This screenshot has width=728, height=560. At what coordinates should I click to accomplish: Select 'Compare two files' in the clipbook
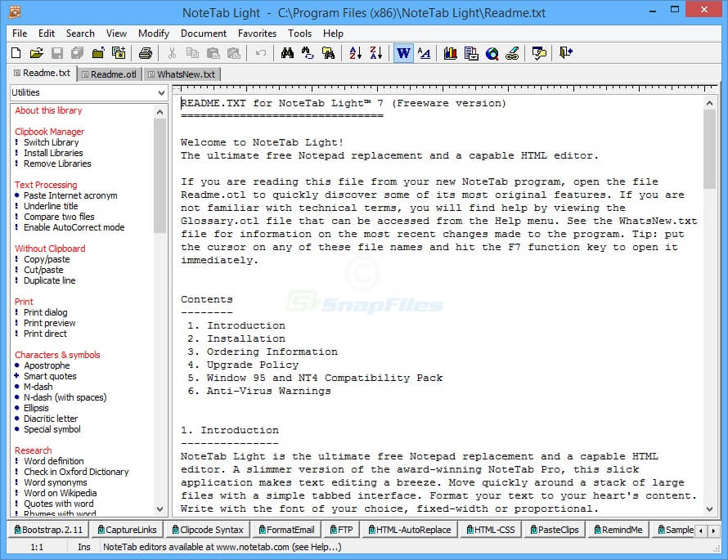(59, 217)
